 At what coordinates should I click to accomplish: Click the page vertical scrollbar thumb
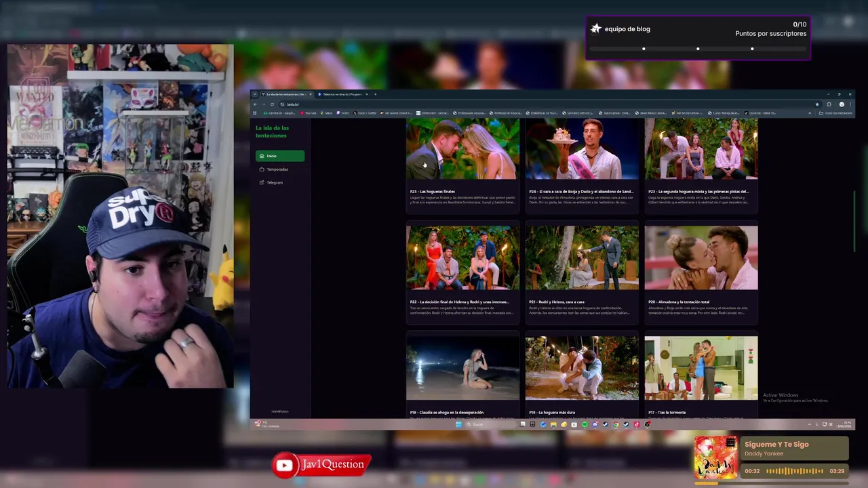point(853,221)
